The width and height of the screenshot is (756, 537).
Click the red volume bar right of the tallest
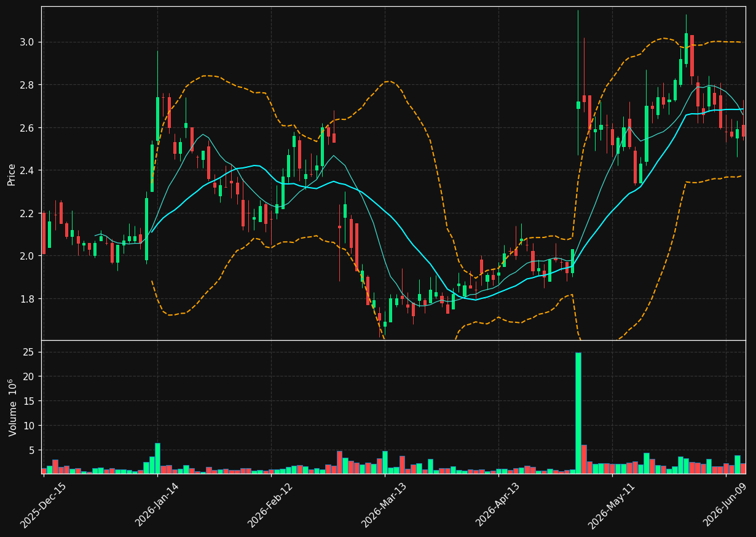[x=584, y=459]
